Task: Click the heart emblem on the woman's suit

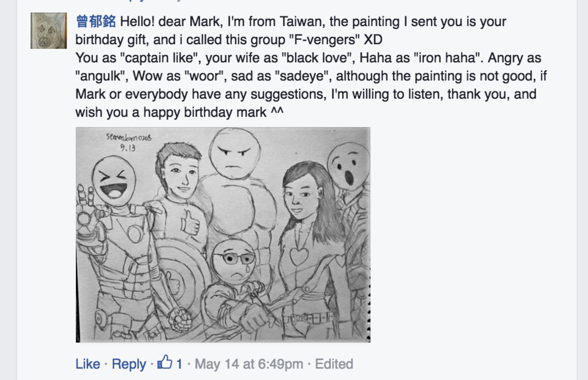Action: [x=299, y=256]
